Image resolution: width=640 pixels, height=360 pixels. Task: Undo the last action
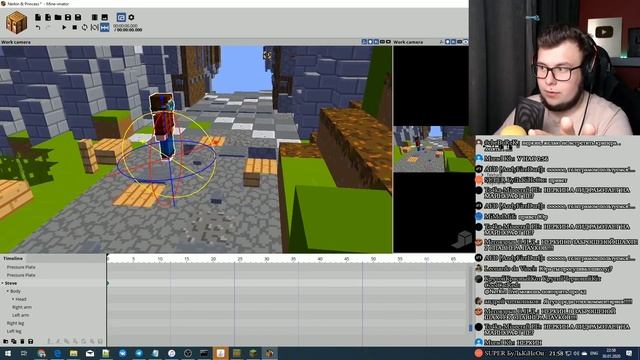(x=38, y=27)
